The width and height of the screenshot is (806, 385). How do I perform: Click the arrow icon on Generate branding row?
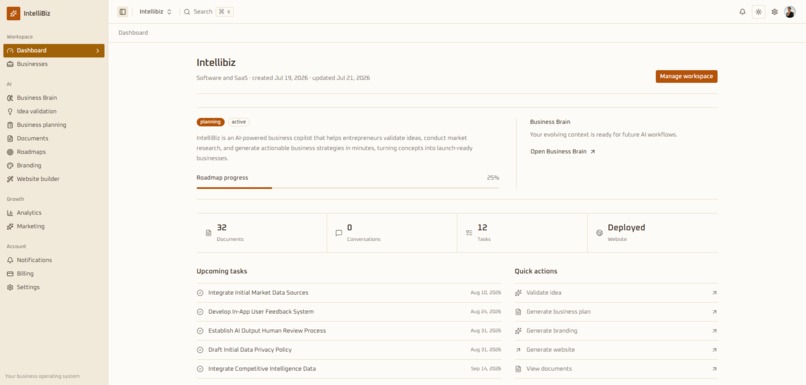pos(714,331)
